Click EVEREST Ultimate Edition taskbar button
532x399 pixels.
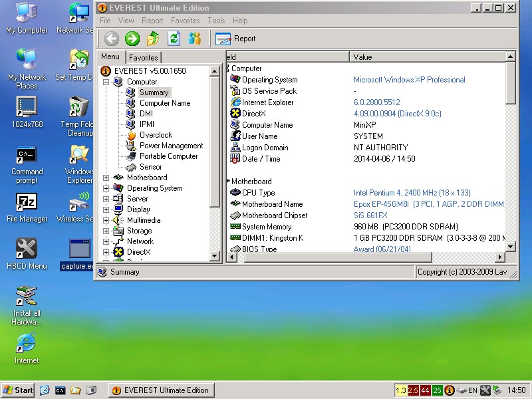[161, 390]
